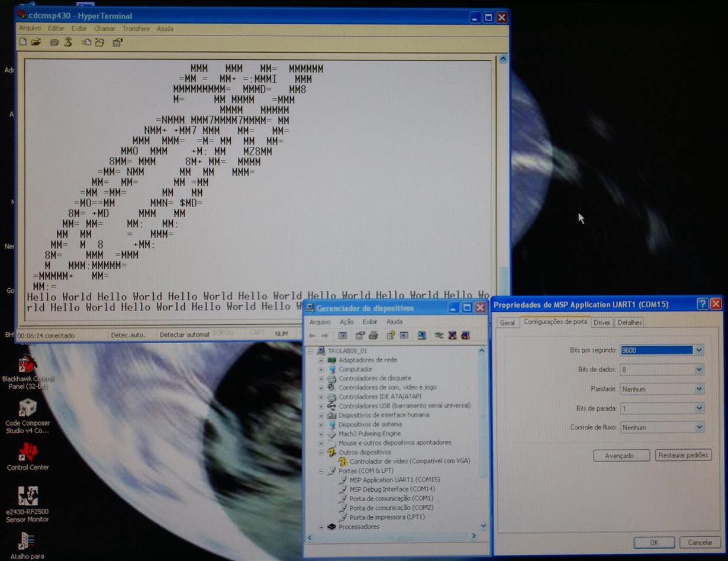The image size is (728, 561).
Task: Open the Arquivo menu in HyperTerminal
Action: coord(30,28)
